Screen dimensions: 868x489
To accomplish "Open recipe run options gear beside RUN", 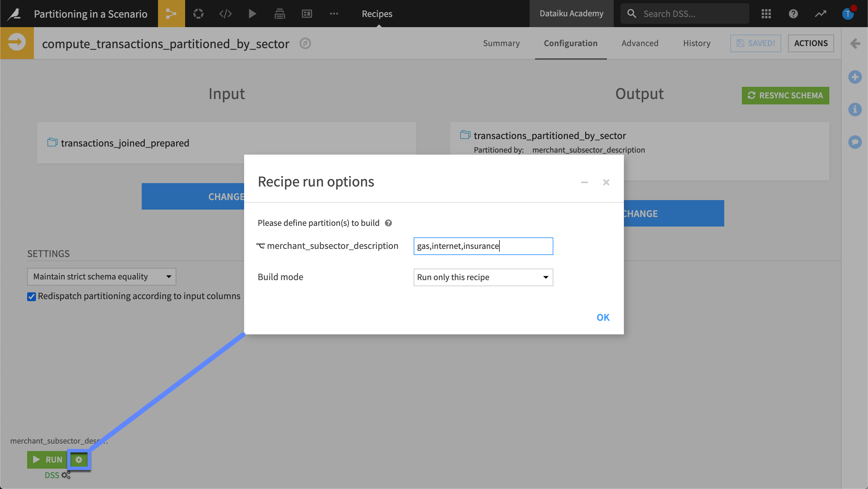I will pos(79,459).
